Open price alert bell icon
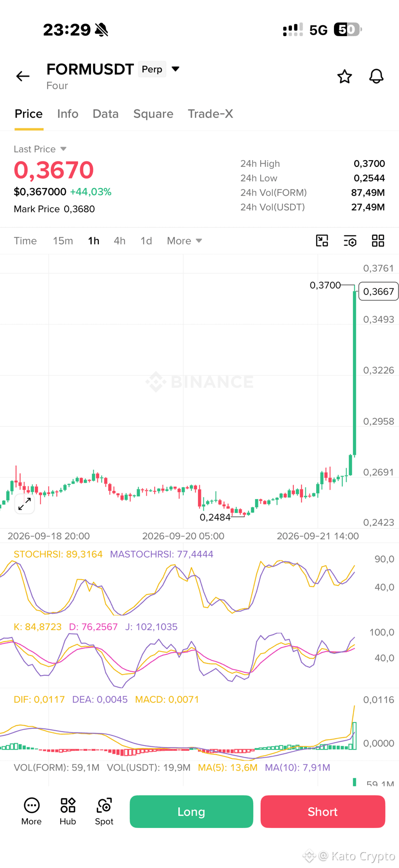399x868 pixels. coord(376,76)
